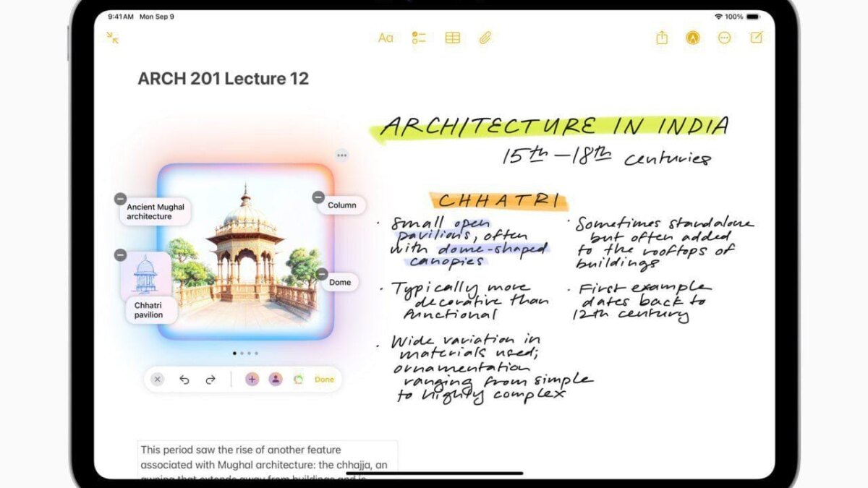Viewport: 868px width, 488px height.
Task: Insert a checklist using the checklist icon
Action: pyautogui.click(x=419, y=38)
